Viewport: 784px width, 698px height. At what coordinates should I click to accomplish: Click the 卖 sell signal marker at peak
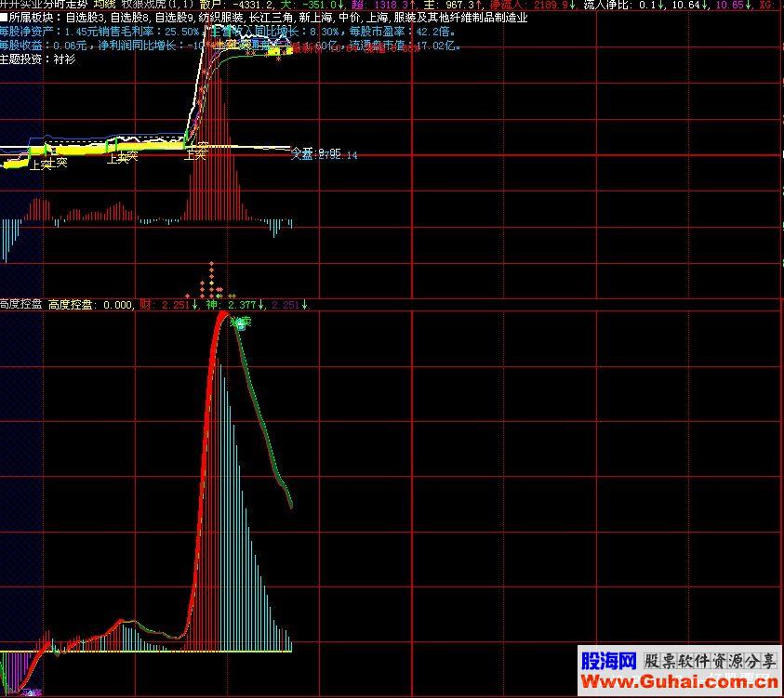click(242, 323)
